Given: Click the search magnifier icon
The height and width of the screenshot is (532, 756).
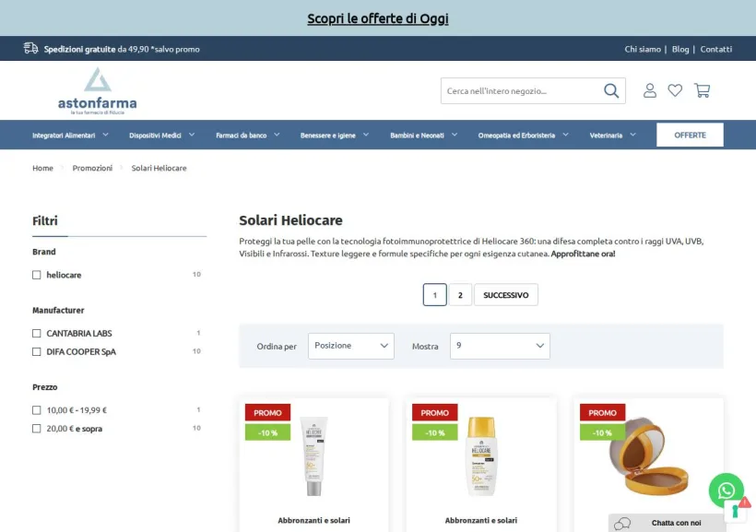Looking at the screenshot, I should pyautogui.click(x=611, y=90).
